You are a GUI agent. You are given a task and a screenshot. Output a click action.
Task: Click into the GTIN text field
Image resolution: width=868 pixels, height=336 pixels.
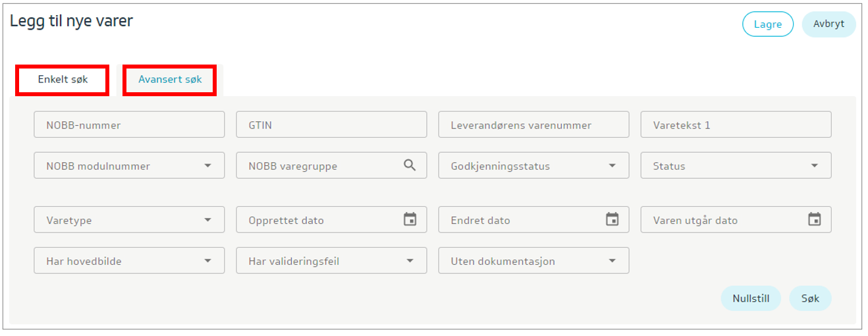click(331, 125)
